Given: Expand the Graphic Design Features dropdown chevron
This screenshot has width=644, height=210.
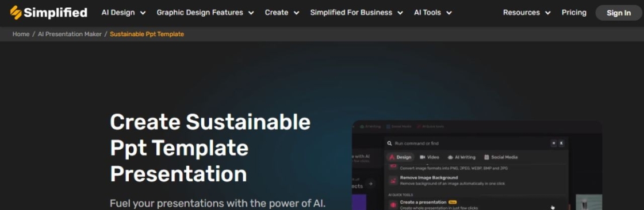Looking at the screenshot, I should 251,13.
